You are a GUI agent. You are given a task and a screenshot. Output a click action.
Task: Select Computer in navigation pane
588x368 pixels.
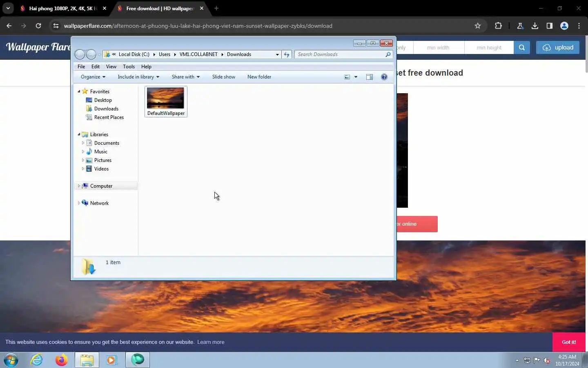point(101,186)
